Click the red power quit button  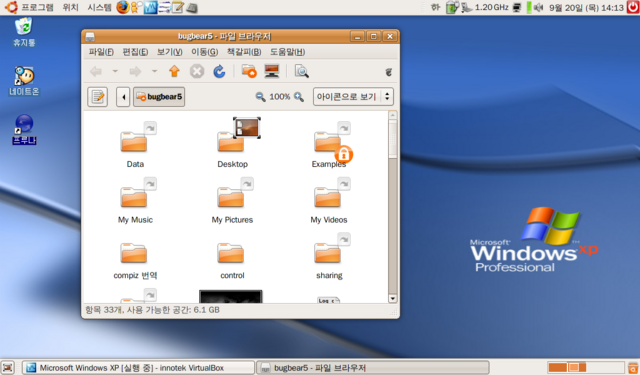pos(633,7)
